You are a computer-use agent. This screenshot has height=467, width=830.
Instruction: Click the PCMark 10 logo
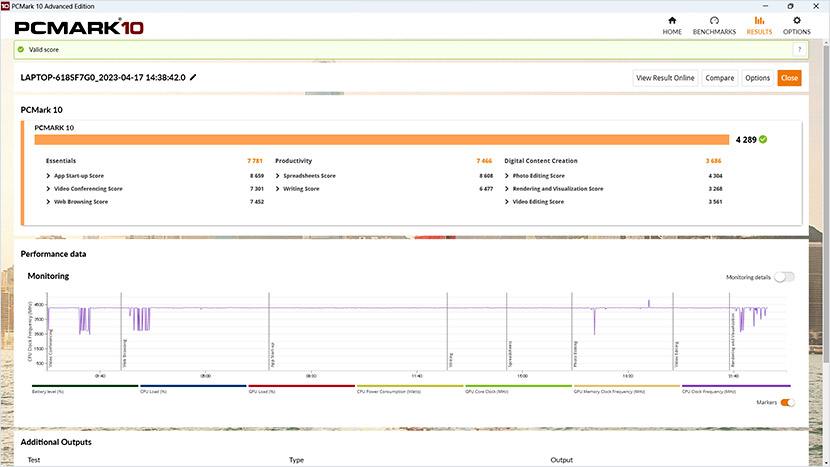point(78,27)
